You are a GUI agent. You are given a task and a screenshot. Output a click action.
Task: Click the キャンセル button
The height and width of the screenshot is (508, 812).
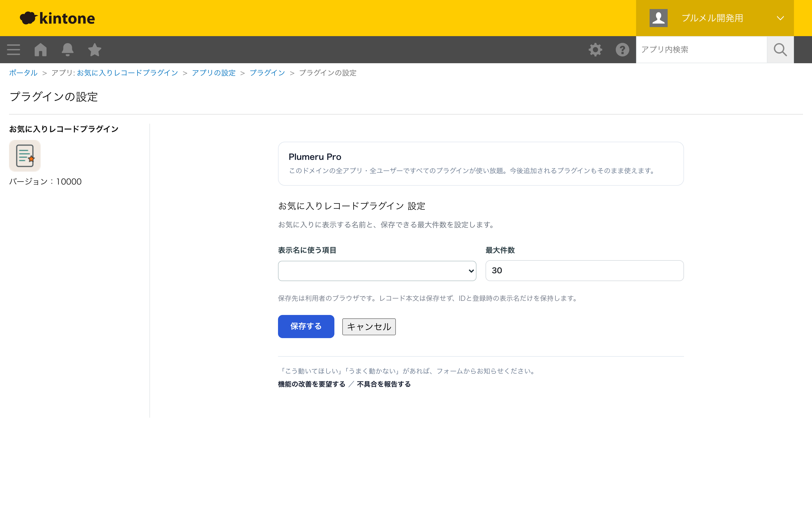369,327
